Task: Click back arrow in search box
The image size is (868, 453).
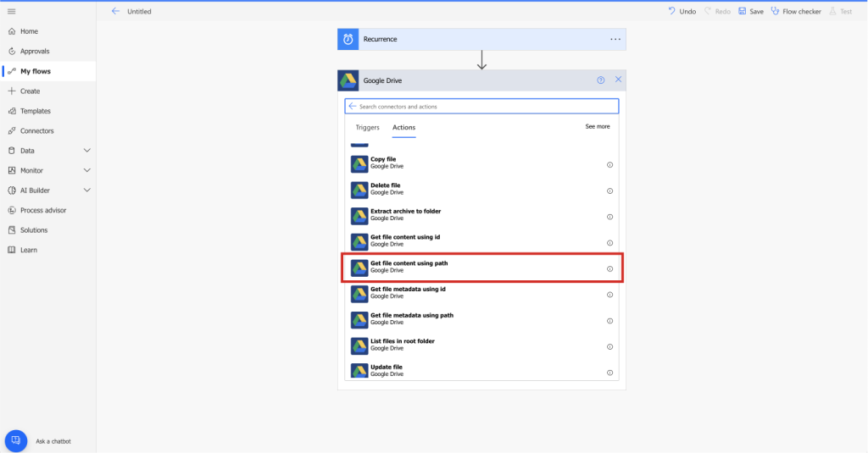Action: tap(353, 106)
